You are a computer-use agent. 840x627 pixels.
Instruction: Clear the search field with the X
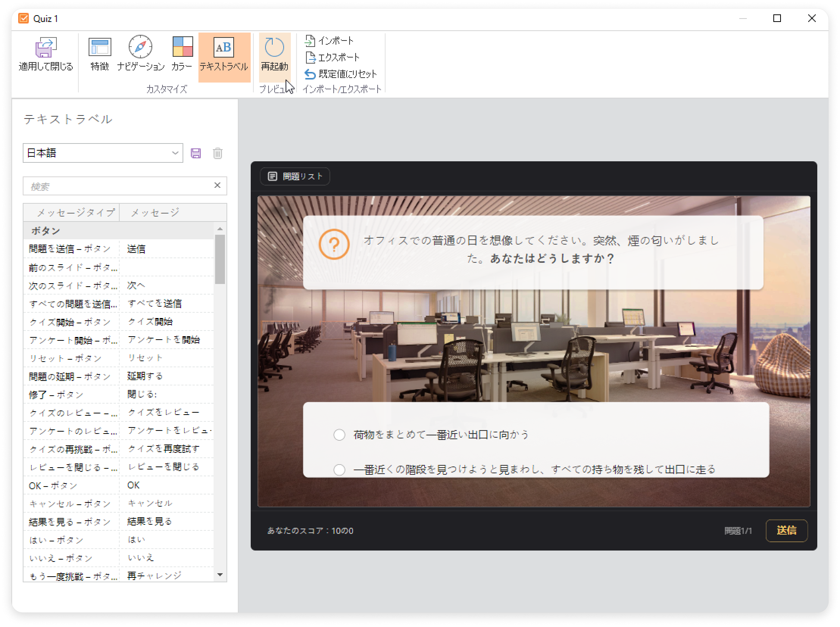click(x=217, y=185)
